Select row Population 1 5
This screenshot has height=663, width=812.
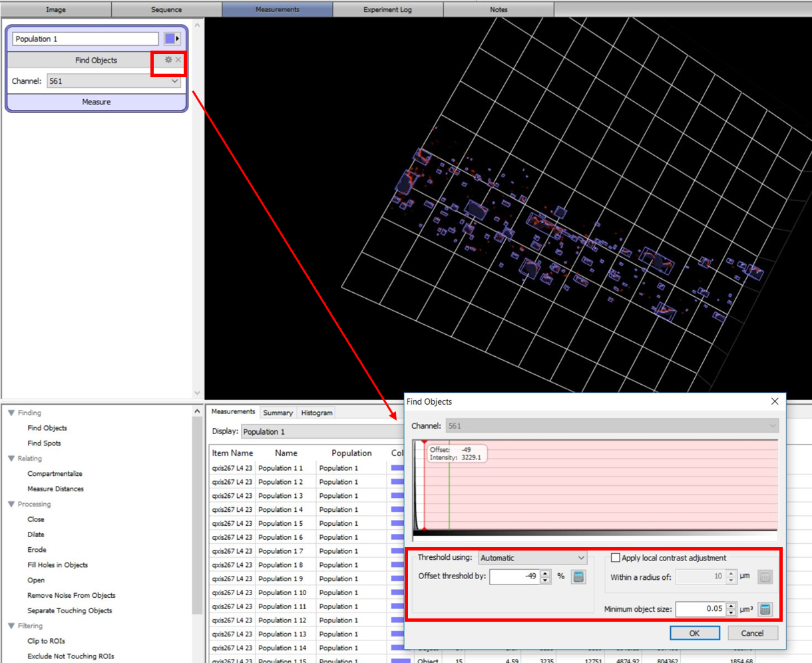pos(307,523)
